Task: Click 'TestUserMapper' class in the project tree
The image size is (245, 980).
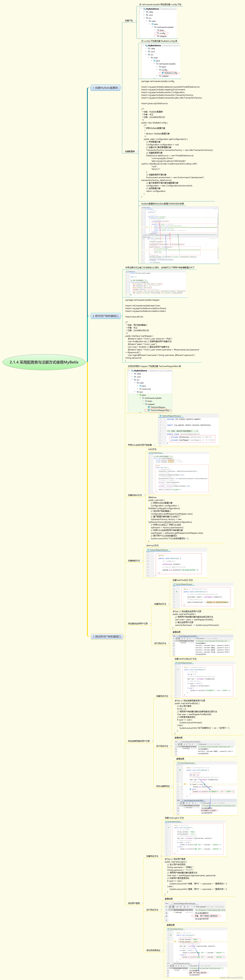Action: click(157, 407)
